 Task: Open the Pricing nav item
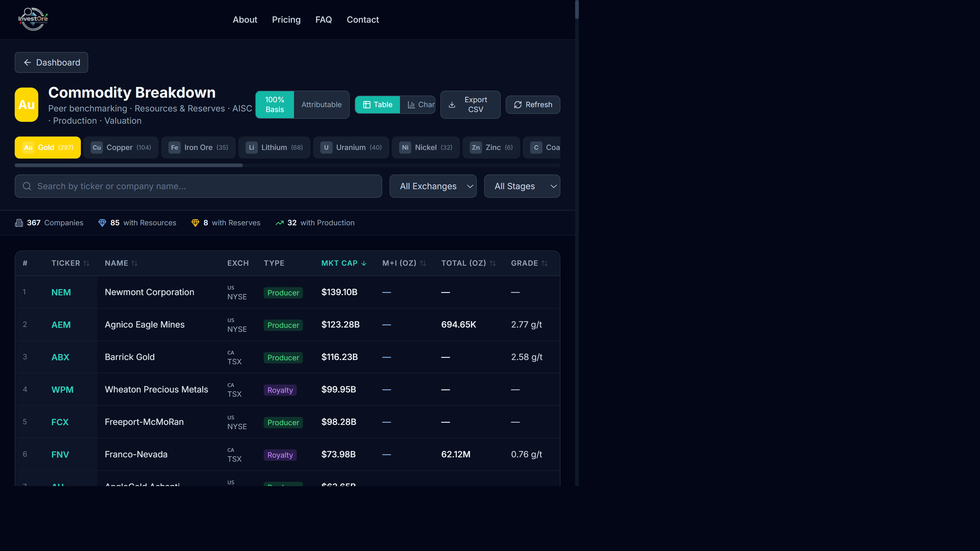(286, 20)
